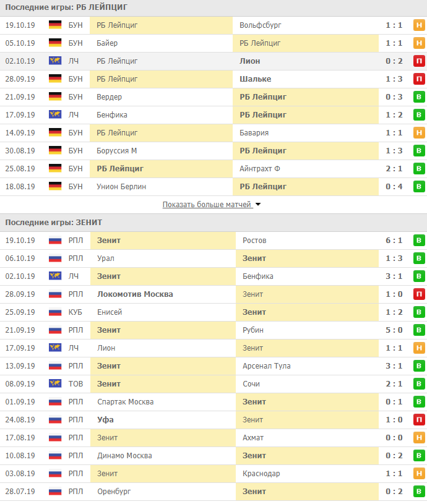This screenshot has width=427, height=504.
Task: Click the orange draw badge for Leipzig–Bavaria
Action: 419,133
